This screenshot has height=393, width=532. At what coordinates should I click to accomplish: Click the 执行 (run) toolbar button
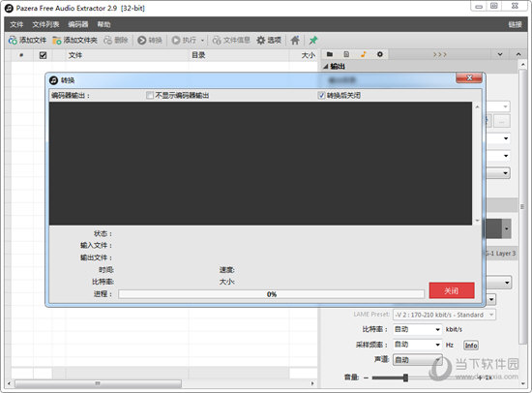(x=184, y=40)
